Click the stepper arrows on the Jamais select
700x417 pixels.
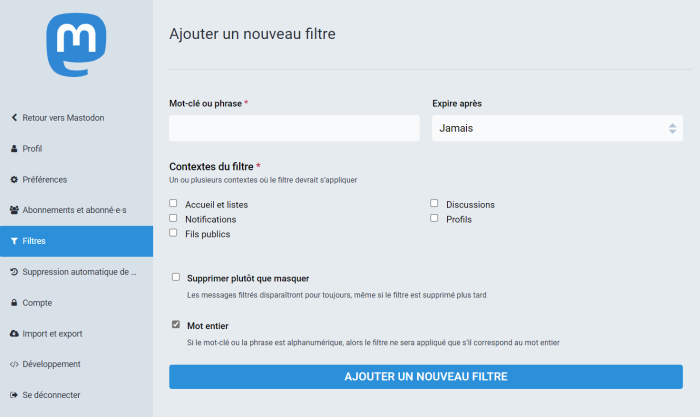coord(672,129)
